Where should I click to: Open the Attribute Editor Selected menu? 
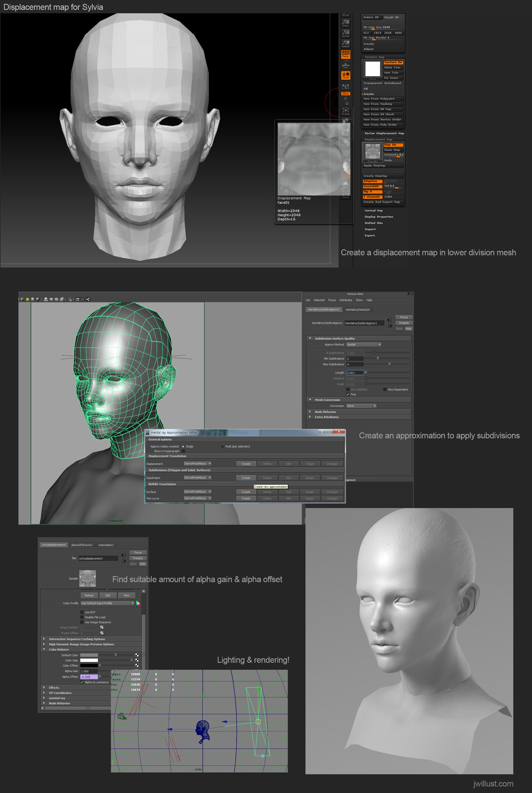[x=319, y=300]
